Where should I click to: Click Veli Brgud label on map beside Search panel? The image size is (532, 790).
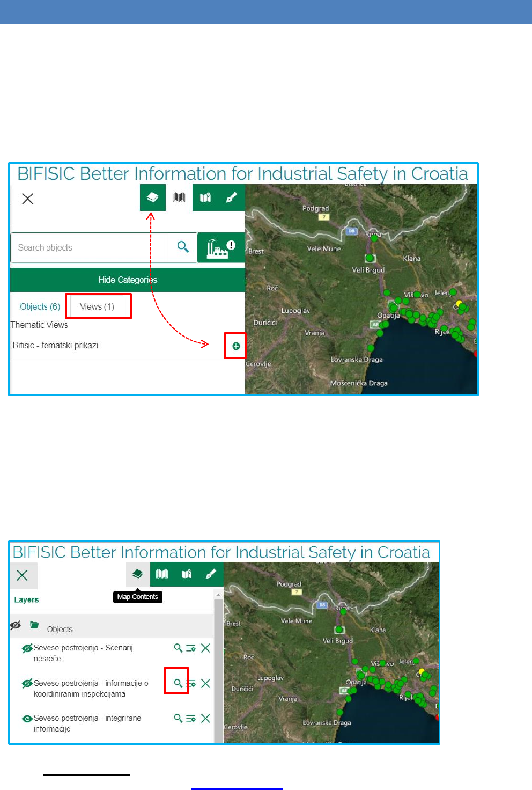[368, 270]
